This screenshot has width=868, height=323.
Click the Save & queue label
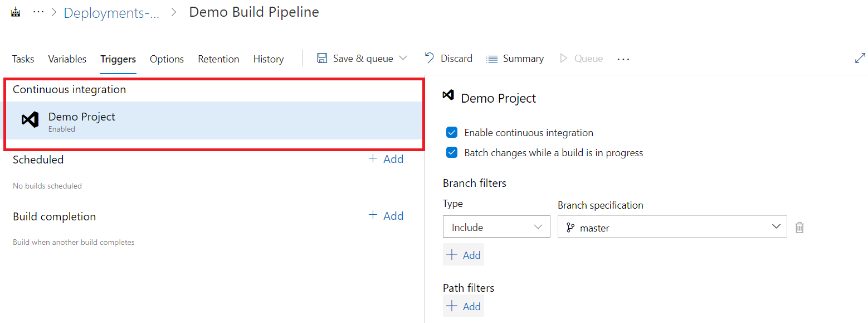(363, 59)
